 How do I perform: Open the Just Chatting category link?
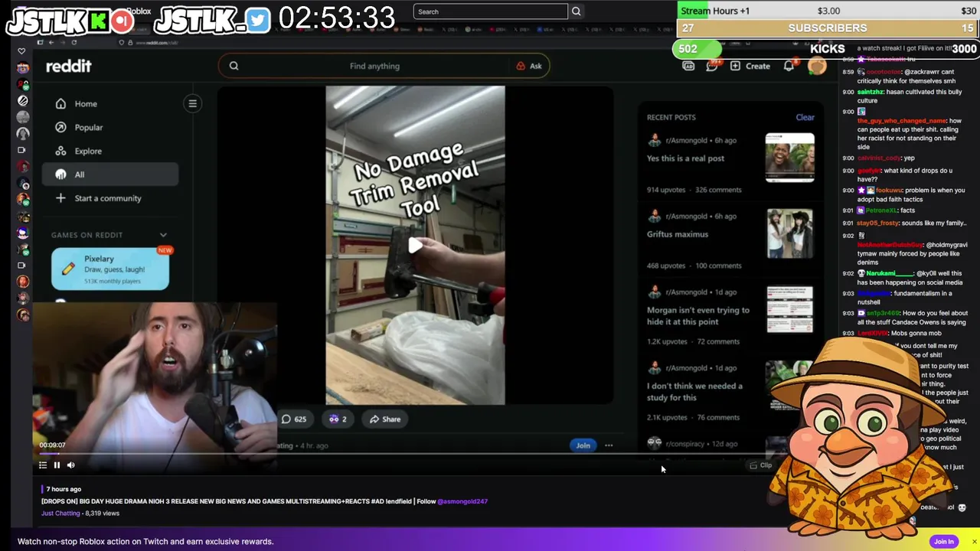pyautogui.click(x=60, y=514)
